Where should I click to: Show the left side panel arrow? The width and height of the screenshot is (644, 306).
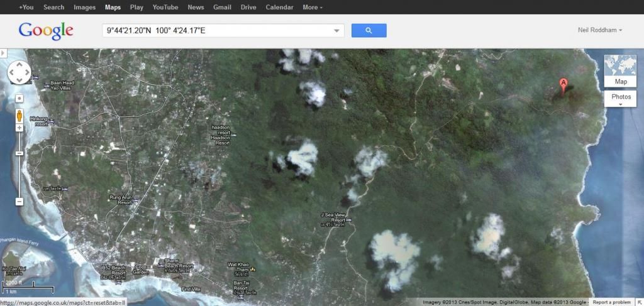coord(3,53)
